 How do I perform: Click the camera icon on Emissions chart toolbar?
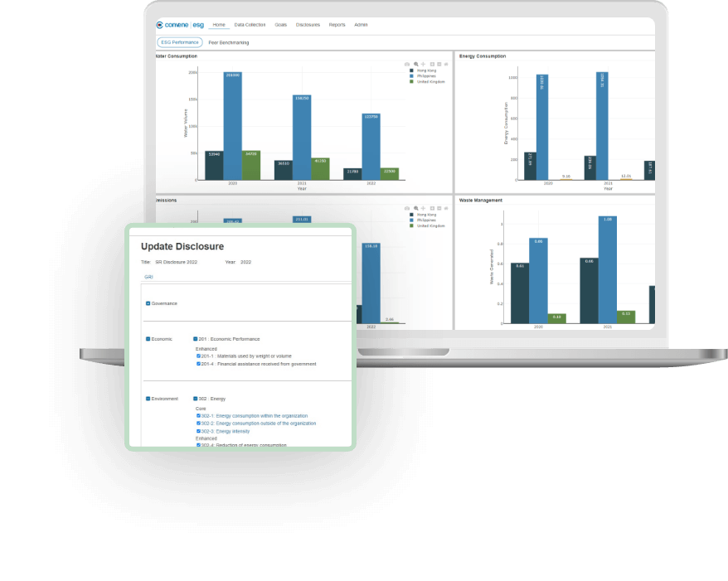pos(407,207)
